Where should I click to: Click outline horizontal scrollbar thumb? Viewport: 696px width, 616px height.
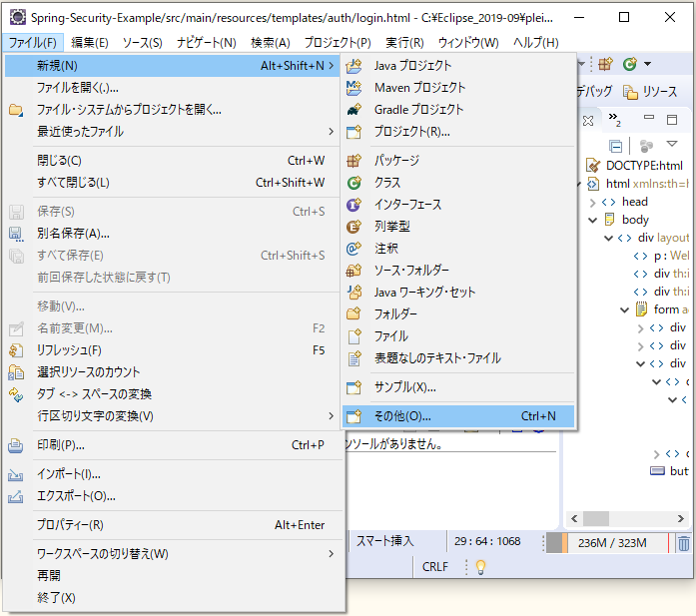(x=596, y=518)
